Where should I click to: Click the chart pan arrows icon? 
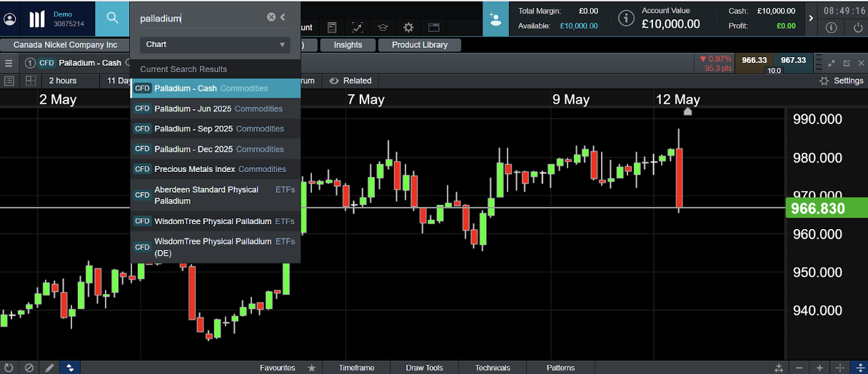tap(778, 368)
